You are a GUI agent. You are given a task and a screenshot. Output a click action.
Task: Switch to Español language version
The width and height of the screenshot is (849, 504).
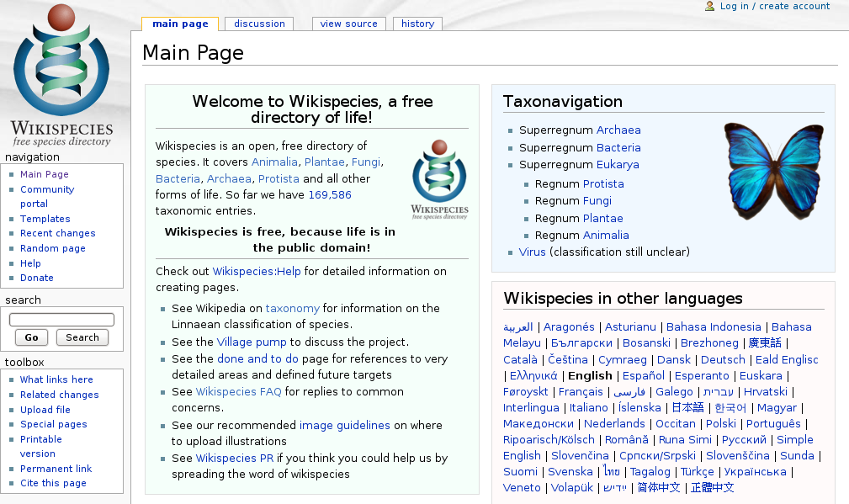coord(643,376)
